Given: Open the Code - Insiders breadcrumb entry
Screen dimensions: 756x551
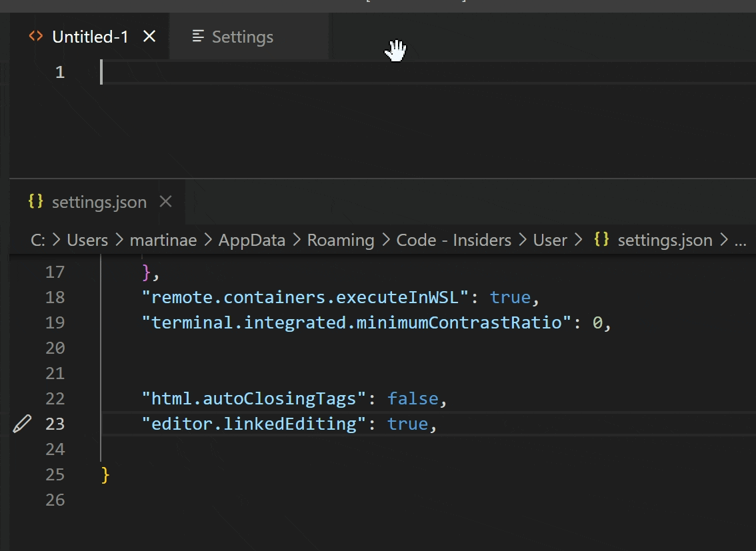Looking at the screenshot, I should [453, 240].
